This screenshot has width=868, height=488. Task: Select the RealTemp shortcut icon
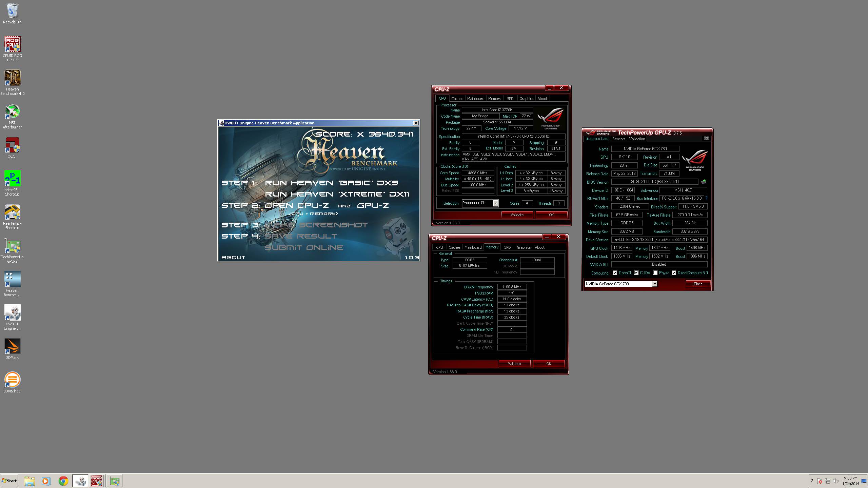[x=12, y=217]
